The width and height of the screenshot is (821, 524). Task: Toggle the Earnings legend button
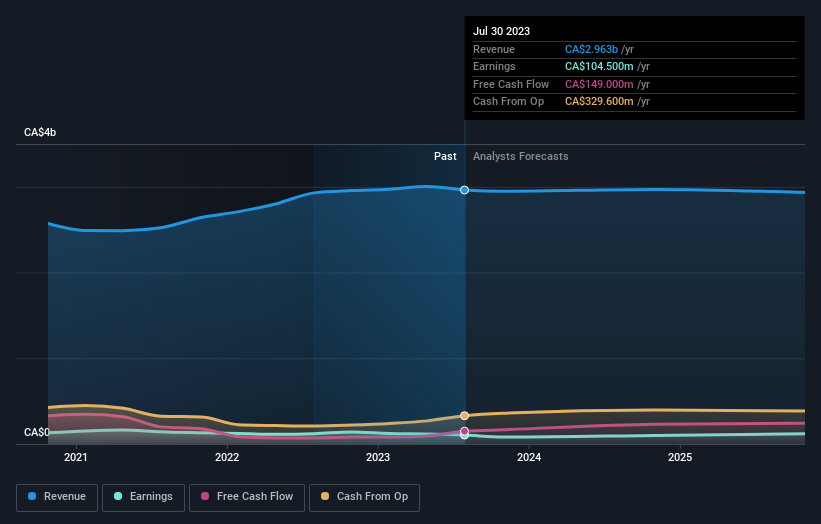[143, 497]
